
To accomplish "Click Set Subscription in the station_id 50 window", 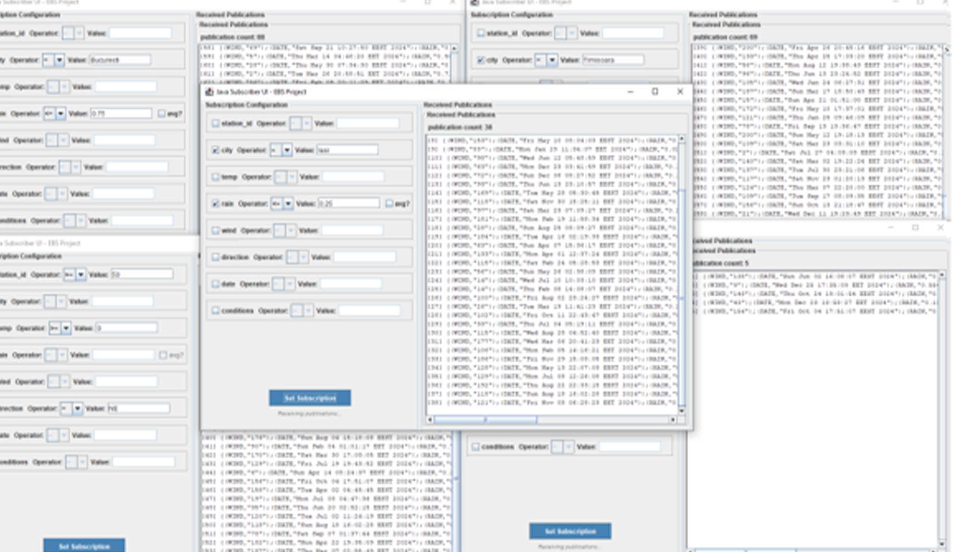I will pyautogui.click(x=84, y=546).
